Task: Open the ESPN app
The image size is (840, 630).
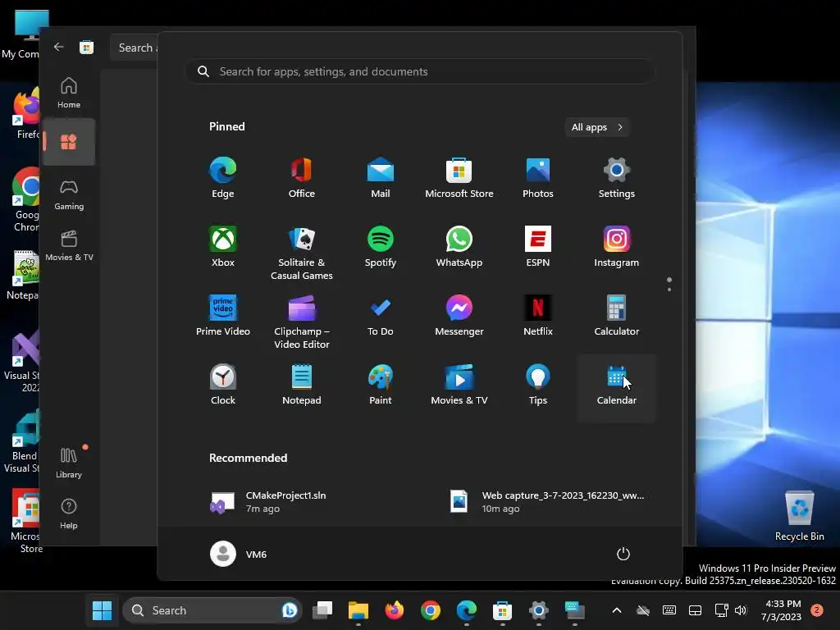Action: [x=538, y=247]
